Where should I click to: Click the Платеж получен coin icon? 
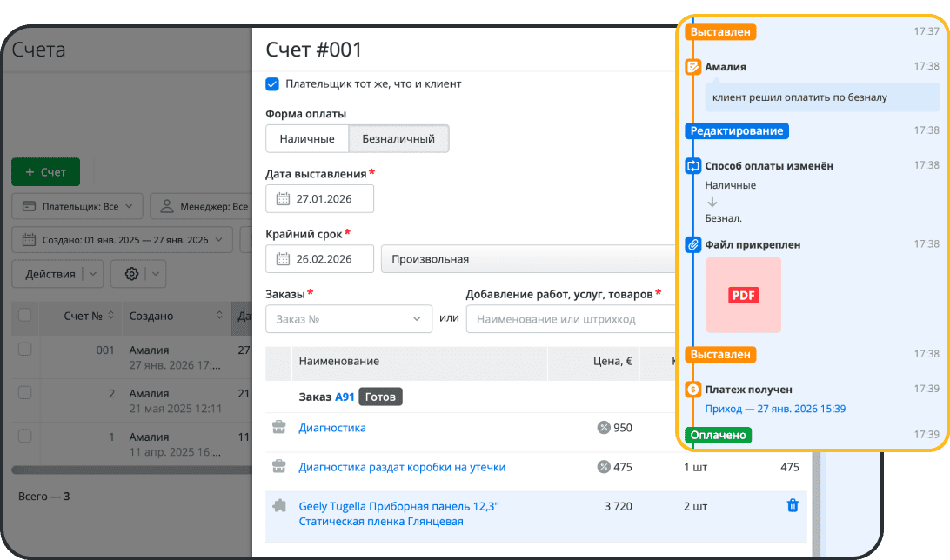693,390
